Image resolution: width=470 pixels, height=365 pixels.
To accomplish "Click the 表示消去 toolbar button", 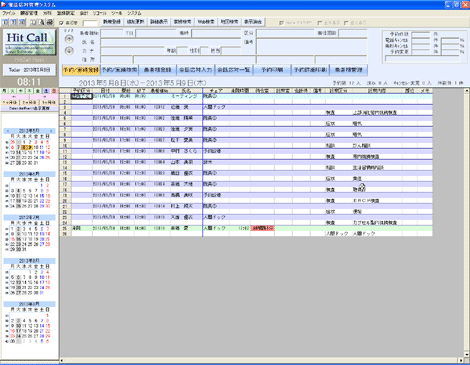I will pos(253,22).
